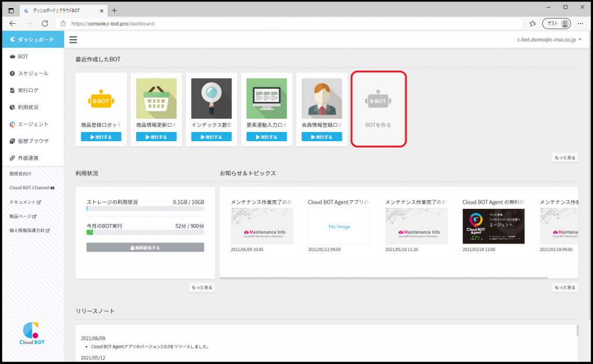
Task: Click the browser address bar URL
Action: click(x=113, y=23)
